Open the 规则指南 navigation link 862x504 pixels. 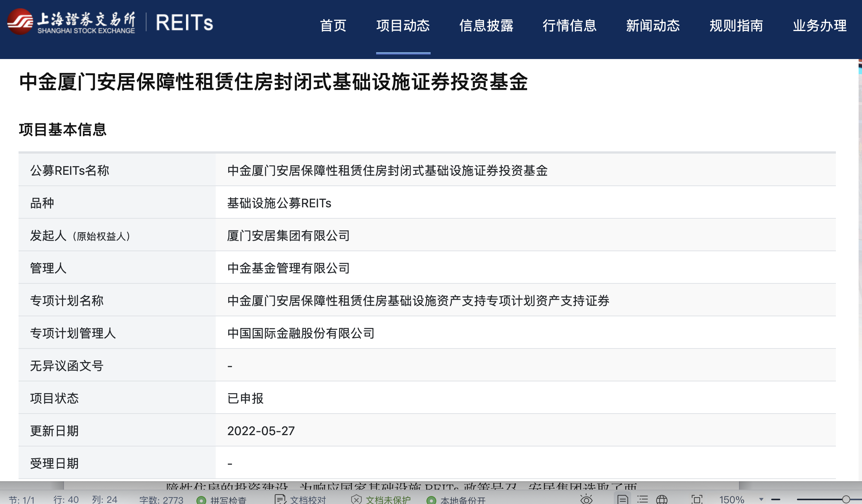(x=736, y=25)
